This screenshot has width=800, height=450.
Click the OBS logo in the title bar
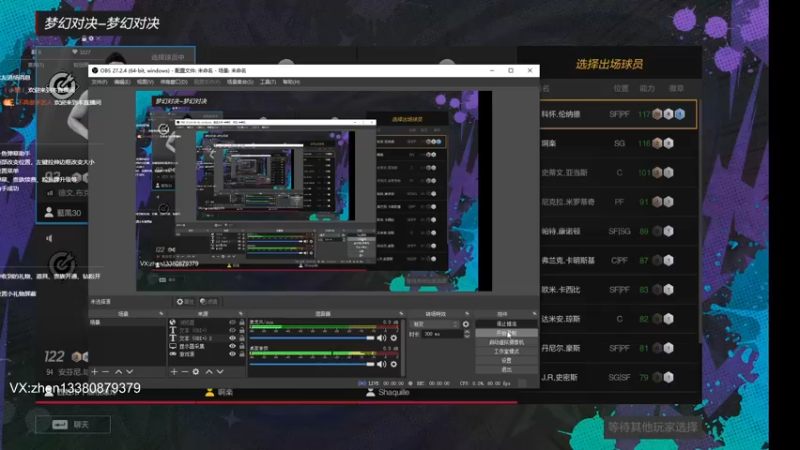[95, 70]
